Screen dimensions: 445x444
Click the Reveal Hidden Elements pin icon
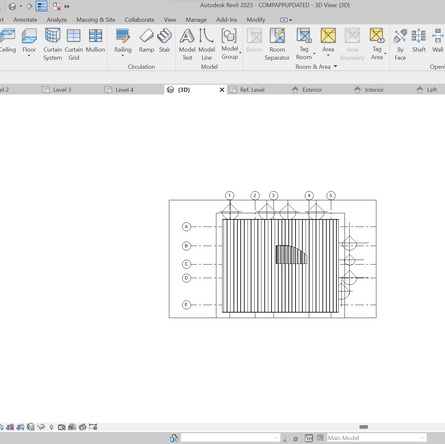click(51, 427)
